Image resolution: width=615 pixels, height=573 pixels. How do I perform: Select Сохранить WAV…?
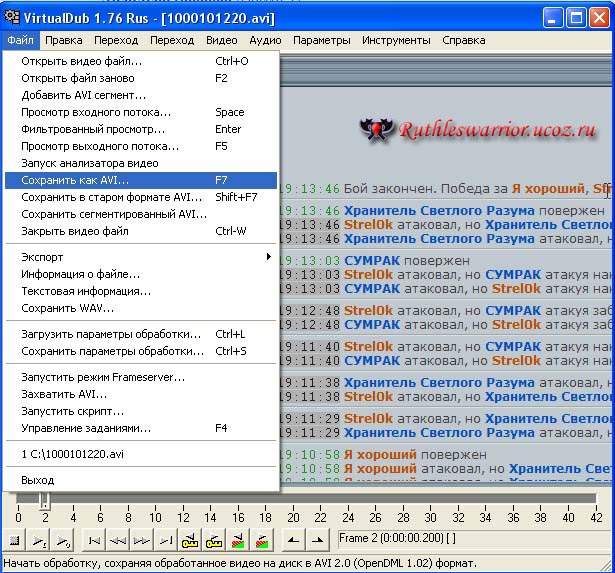point(141,308)
